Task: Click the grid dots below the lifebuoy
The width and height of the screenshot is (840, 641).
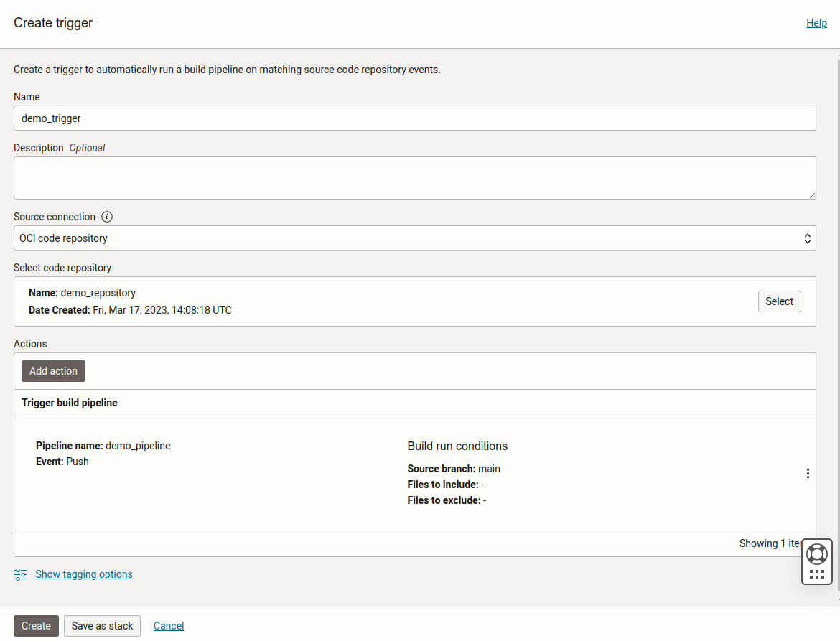Action: pos(817,574)
